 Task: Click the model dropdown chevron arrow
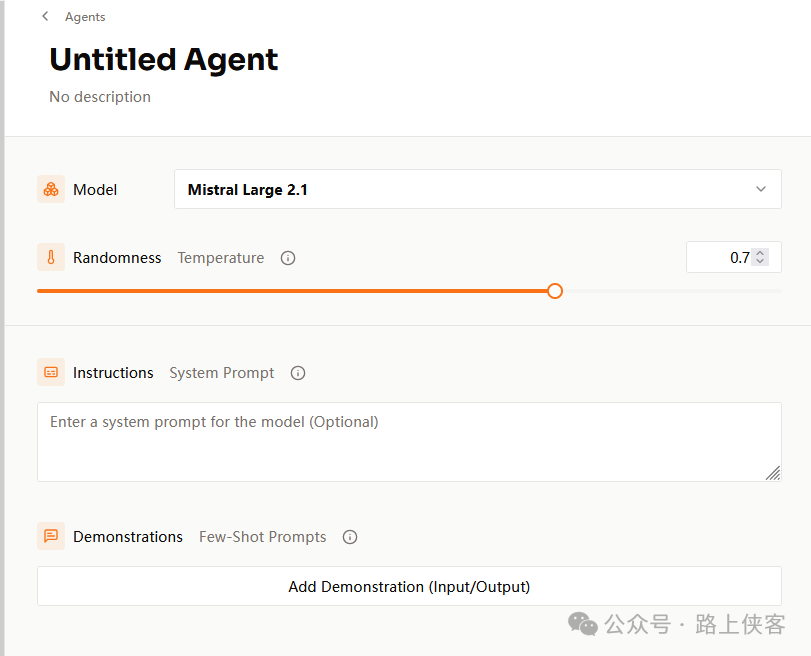coord(761,189)
